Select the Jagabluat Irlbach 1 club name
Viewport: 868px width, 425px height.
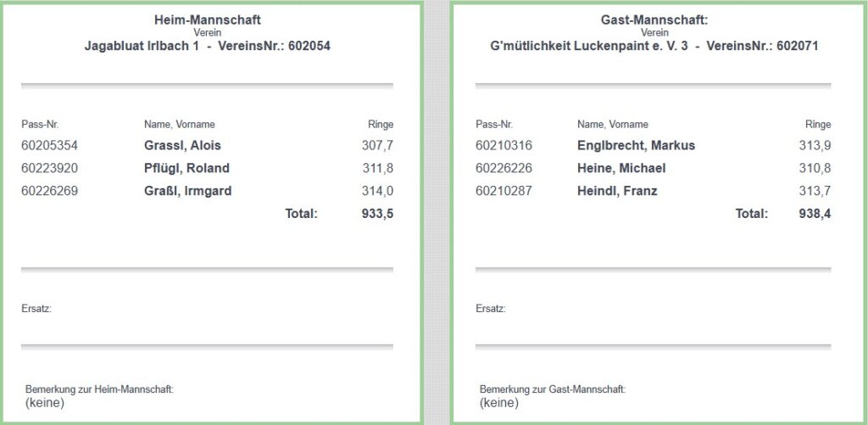[142, 46]
